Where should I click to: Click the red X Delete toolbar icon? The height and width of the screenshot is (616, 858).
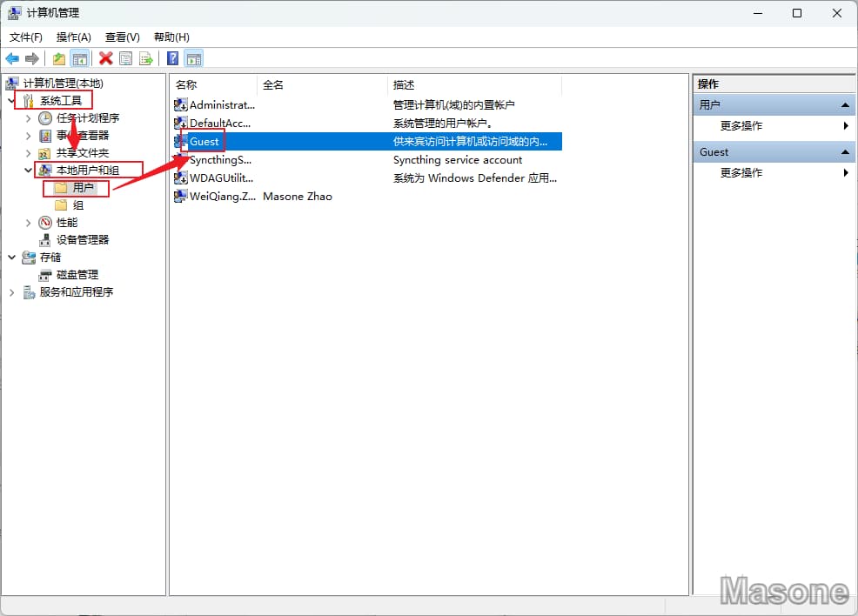[105, 58]
